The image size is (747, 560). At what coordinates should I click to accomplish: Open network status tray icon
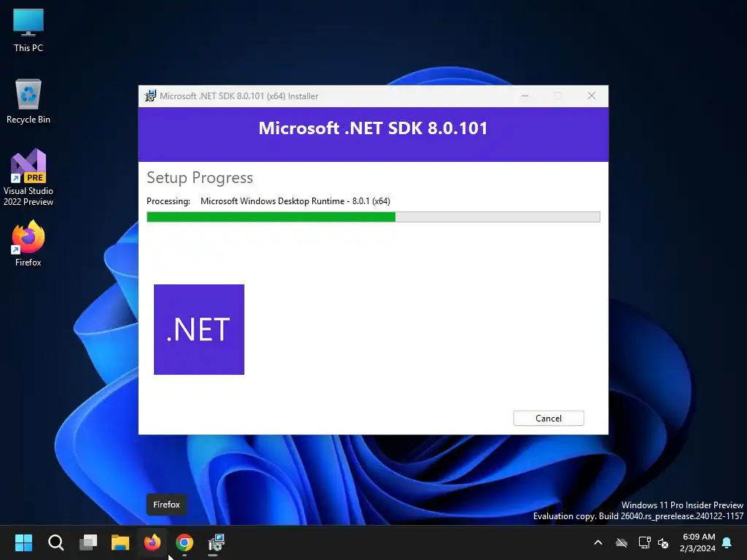(x=644, y=542)
